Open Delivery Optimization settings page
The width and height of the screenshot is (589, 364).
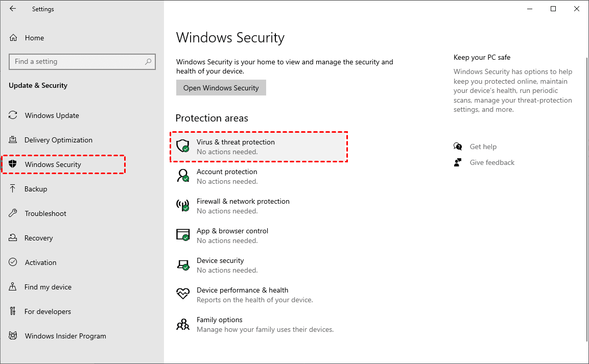pyautogui.click(x=58, y=140)
